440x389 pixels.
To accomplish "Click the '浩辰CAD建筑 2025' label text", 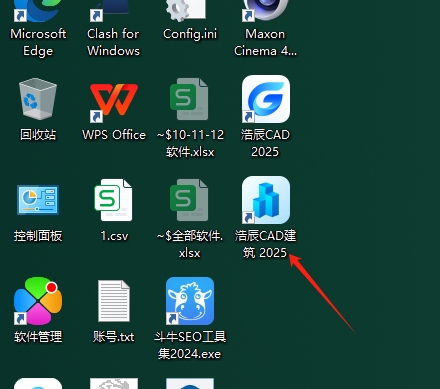I will [x=265, y=244].
